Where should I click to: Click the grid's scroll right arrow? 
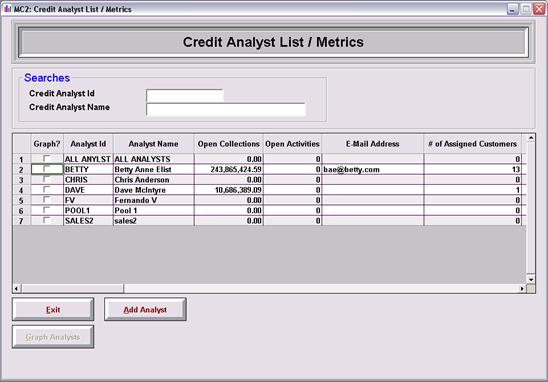click(522, 289)
